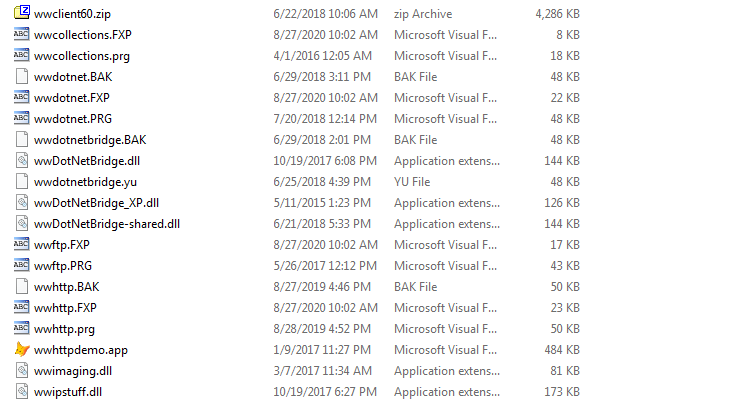The image size is (733, 405).
Task: Select the wwcollections.prg file name
Action: click(82, 56)
